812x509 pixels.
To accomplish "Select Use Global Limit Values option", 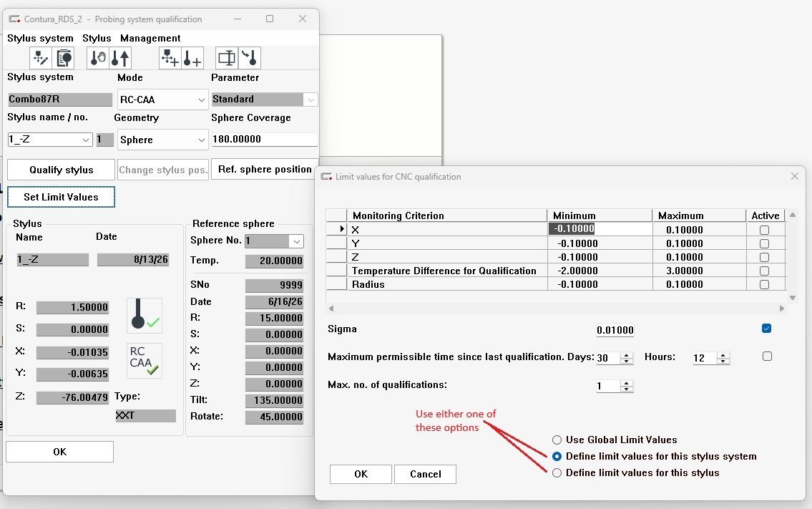I will 557,440.
